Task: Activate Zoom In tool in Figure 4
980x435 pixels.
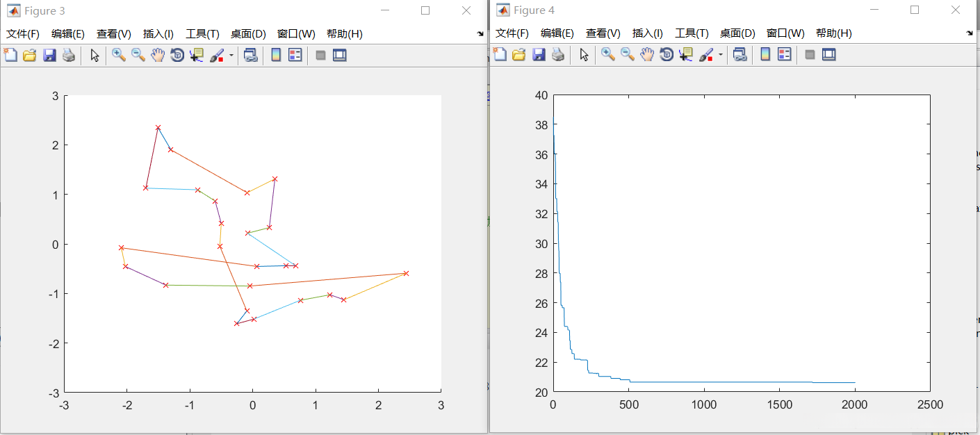Action: click(607, 54)
